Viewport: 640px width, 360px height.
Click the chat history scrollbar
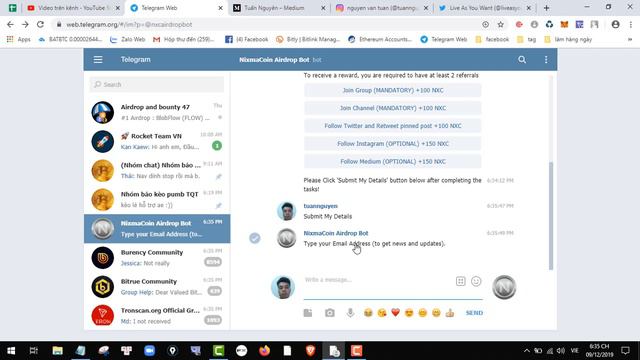coord(551,216)
